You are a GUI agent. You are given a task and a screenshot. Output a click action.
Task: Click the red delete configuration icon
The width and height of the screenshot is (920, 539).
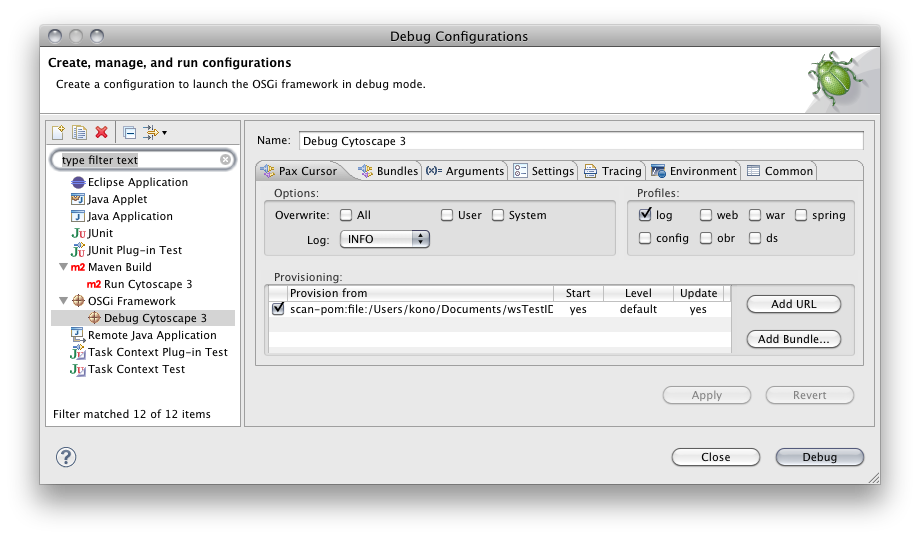pyautogui.click(x=101, y=132)
